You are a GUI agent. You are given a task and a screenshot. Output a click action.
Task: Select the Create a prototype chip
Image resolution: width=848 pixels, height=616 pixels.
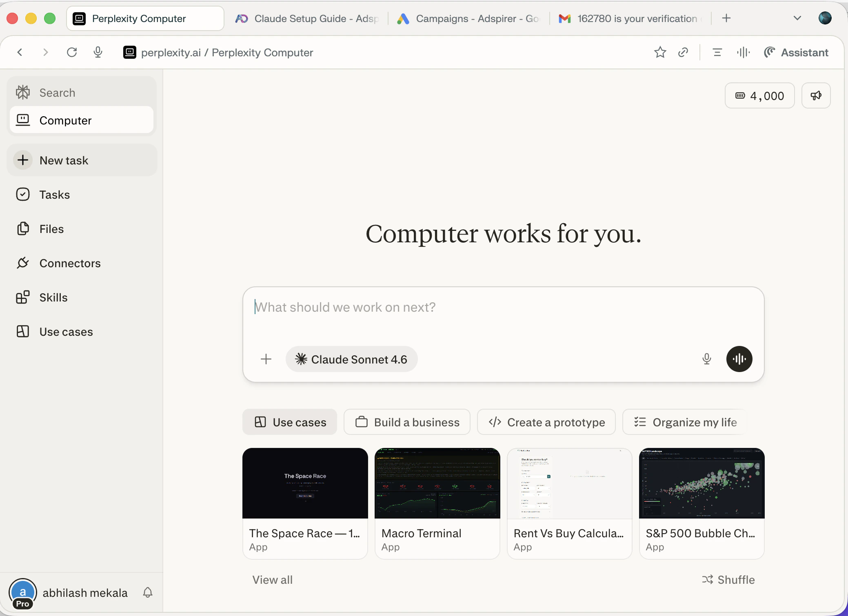coord(546,422)
